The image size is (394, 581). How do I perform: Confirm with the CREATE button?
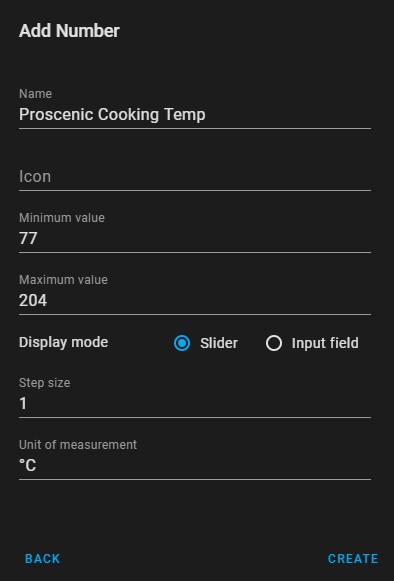coord(353,559)
